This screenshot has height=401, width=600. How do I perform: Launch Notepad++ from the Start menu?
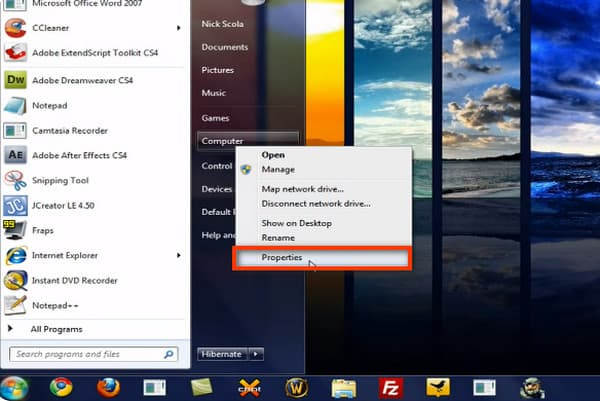(92, 305)
